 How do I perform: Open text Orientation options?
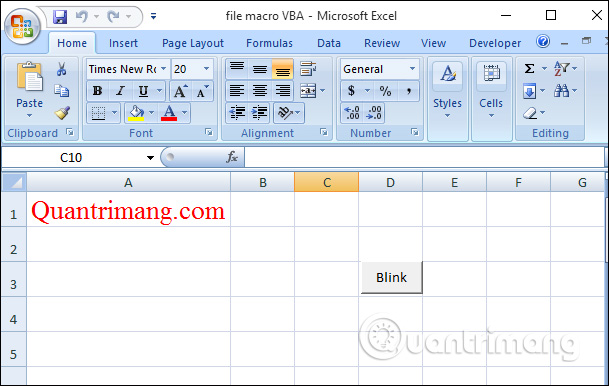tap(285, 113)
